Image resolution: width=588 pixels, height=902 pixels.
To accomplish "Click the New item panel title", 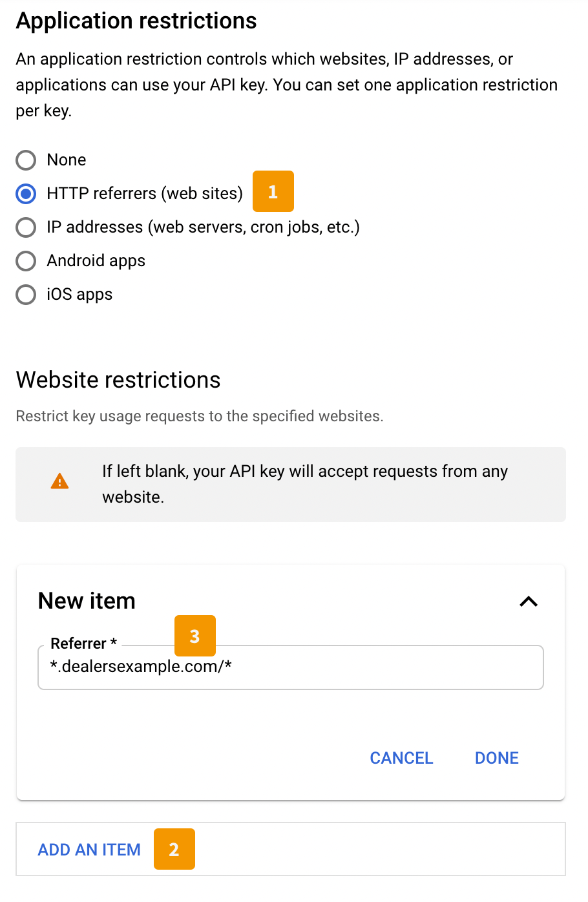I will click(x=87, y=601).
